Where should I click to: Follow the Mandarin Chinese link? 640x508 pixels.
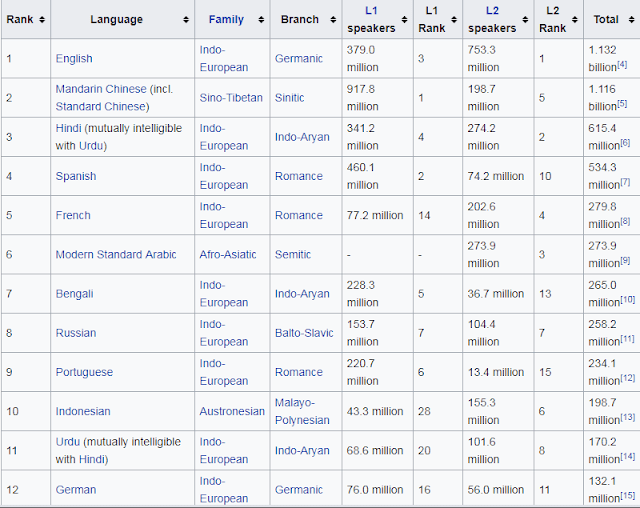(x=100, y=89)
